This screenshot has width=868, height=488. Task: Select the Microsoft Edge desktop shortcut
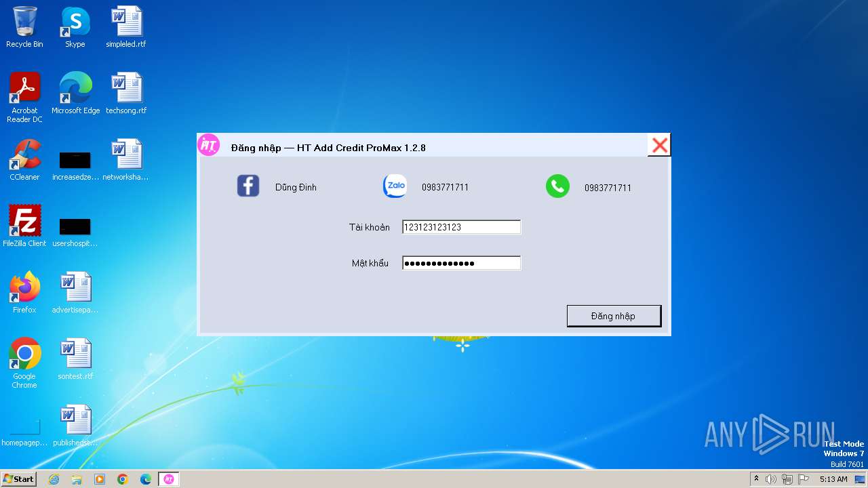(75, 94)
